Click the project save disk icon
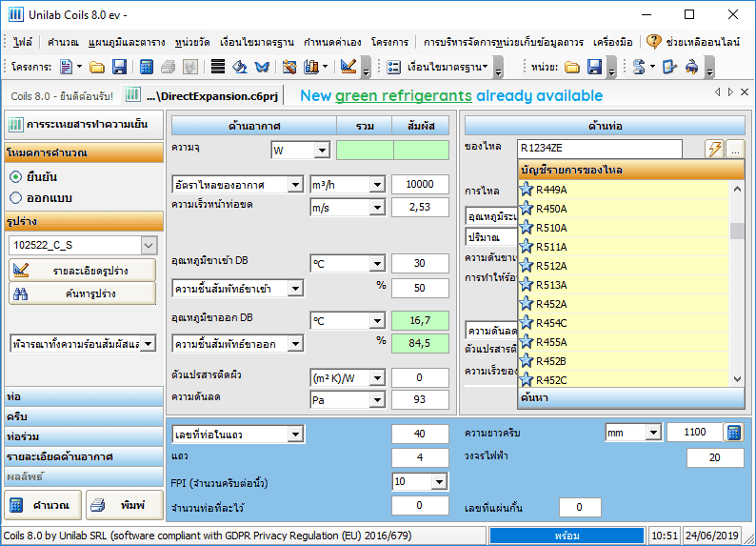Image resolution: width=756 pixels, height=546 pixels. tap(119, 67)
